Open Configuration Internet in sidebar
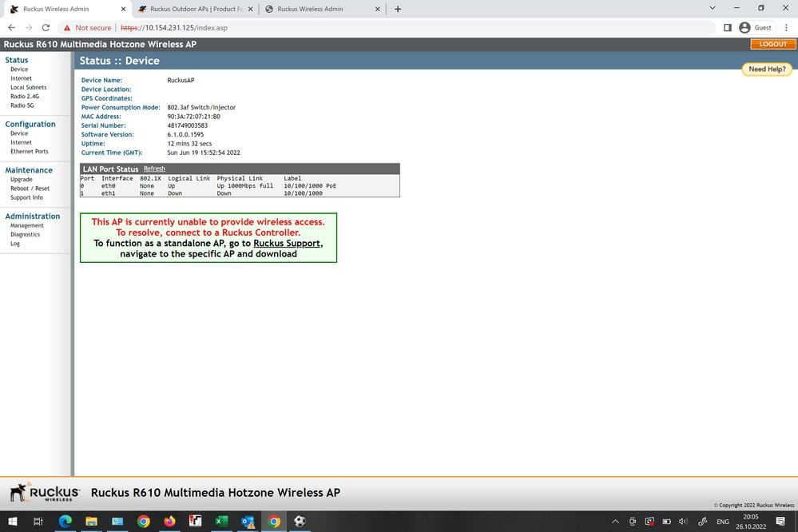 pos(21,142)
